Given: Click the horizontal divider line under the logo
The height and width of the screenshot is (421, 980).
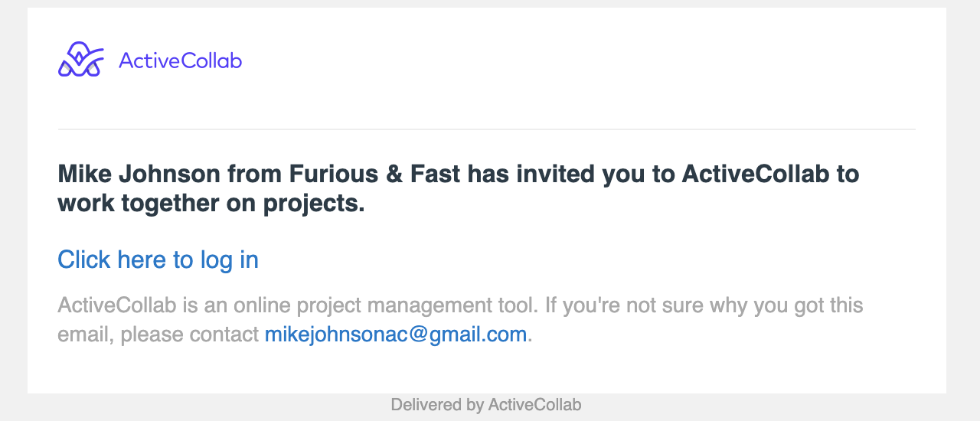Looking at the screenshot, I should coord(487,129).
